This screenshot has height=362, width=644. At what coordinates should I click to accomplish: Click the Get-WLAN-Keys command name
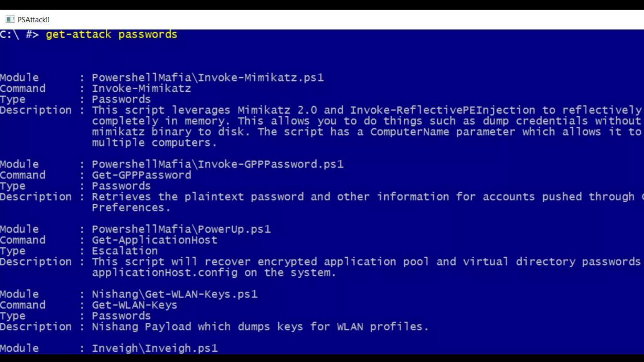[134, 305]
